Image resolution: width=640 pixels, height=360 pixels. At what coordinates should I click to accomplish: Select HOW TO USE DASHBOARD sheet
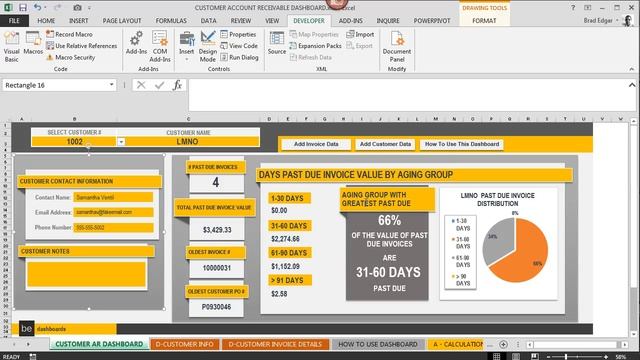click(x=378, y=344)
